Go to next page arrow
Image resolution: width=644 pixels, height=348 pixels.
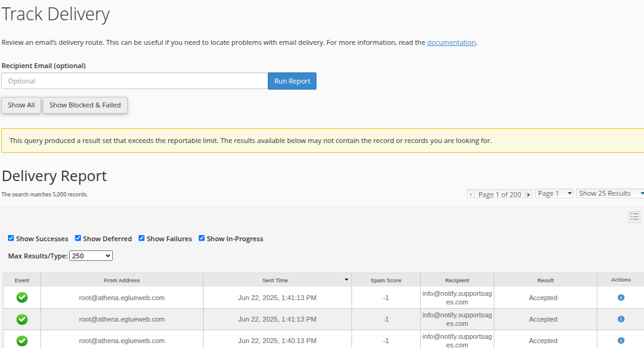tap(529, 195)
